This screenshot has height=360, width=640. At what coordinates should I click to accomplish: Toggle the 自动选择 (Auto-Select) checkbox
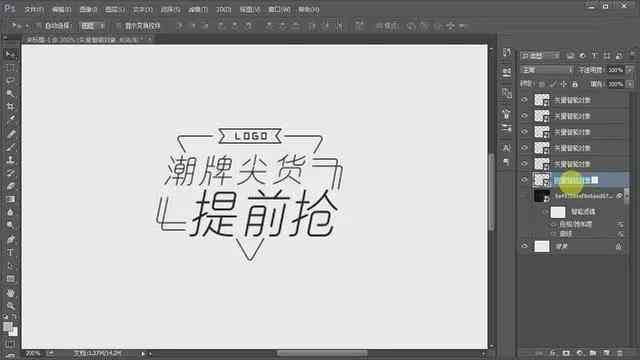40,26
